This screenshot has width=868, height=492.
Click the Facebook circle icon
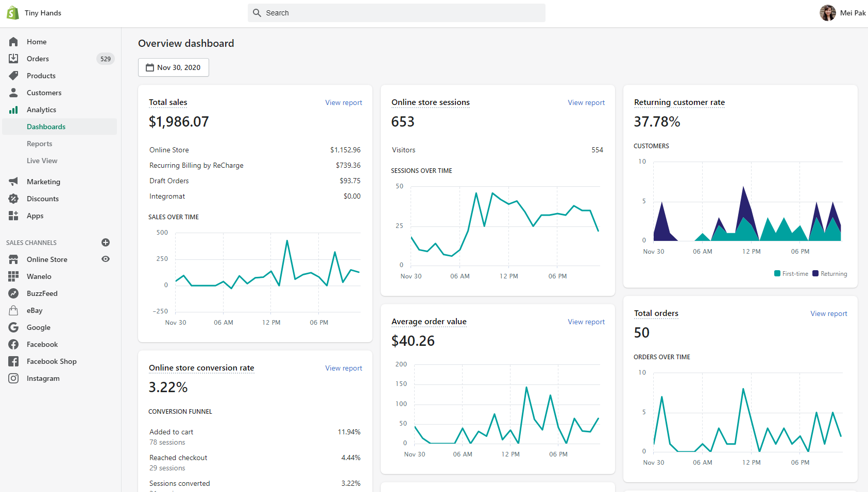pos(13,344)
